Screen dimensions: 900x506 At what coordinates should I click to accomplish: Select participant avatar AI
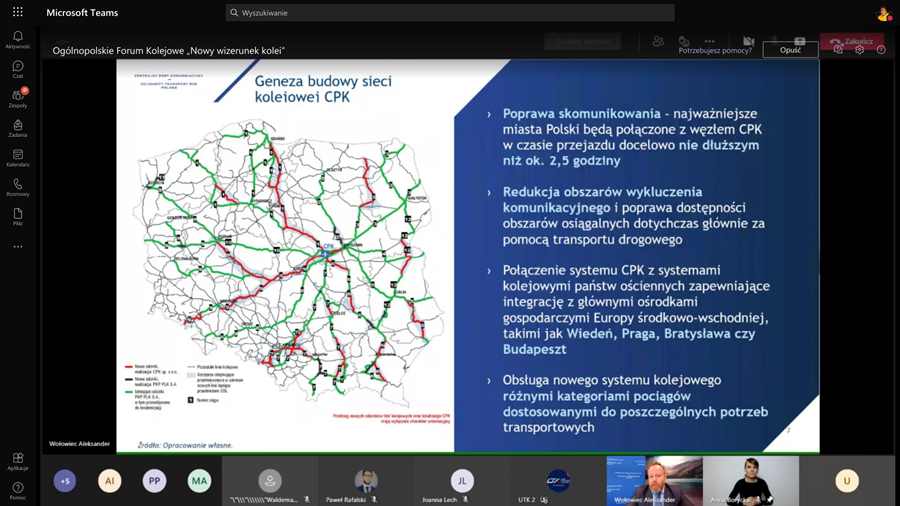click(110, 481)
